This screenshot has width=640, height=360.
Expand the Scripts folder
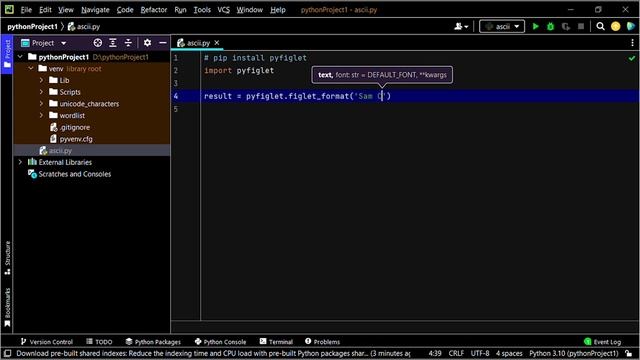(x=41, y=92)
